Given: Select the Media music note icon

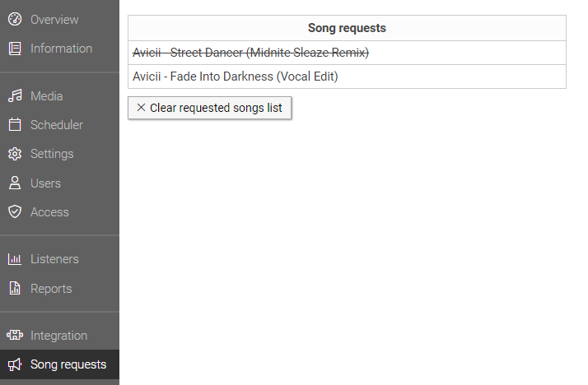Looking at the screenshot, I should 15,96.
